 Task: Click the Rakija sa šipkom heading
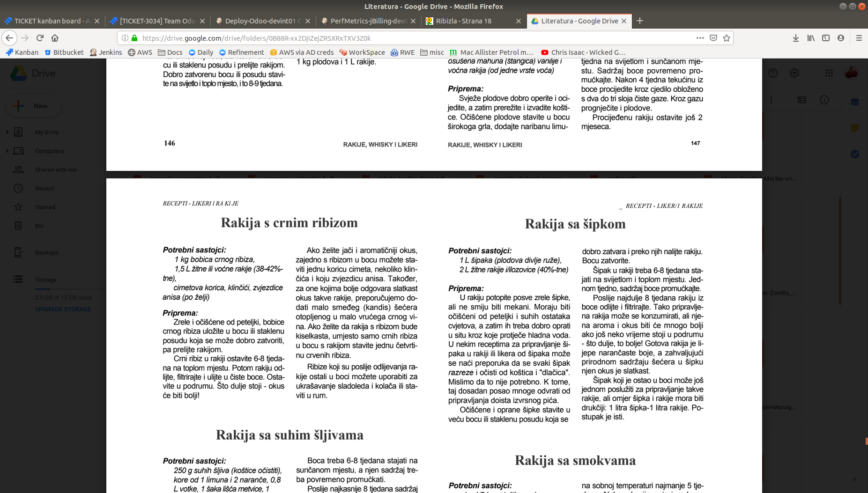pos(575,224)
